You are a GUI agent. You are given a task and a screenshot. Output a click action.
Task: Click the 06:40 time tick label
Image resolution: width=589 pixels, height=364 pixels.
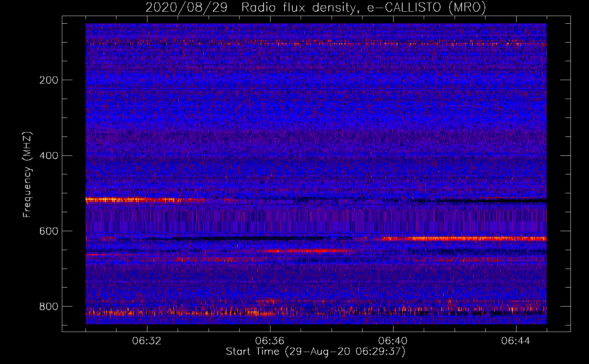(393, 341)
